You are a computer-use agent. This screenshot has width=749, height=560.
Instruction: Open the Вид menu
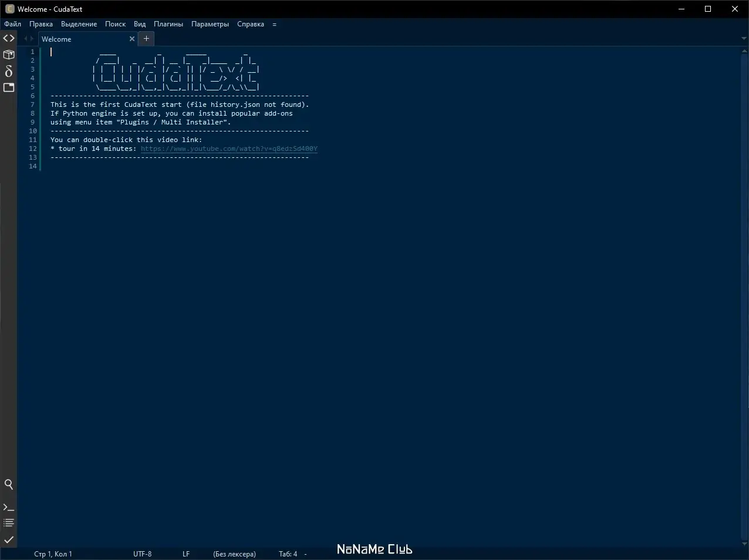click(x=140, y=24)
